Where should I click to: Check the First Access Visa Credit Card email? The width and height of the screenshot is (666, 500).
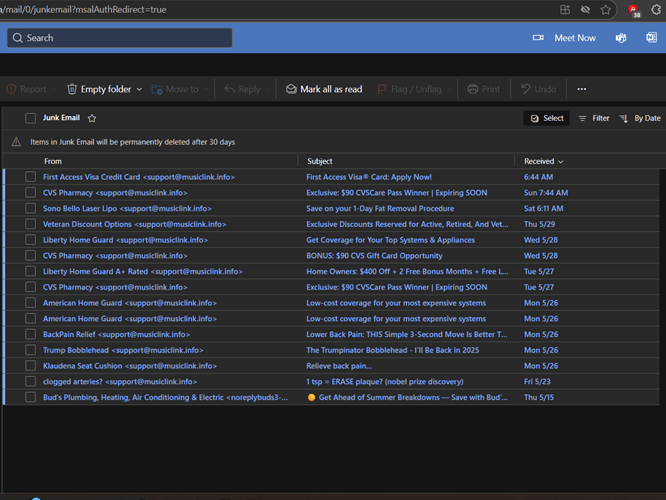(x=30, y=177)
